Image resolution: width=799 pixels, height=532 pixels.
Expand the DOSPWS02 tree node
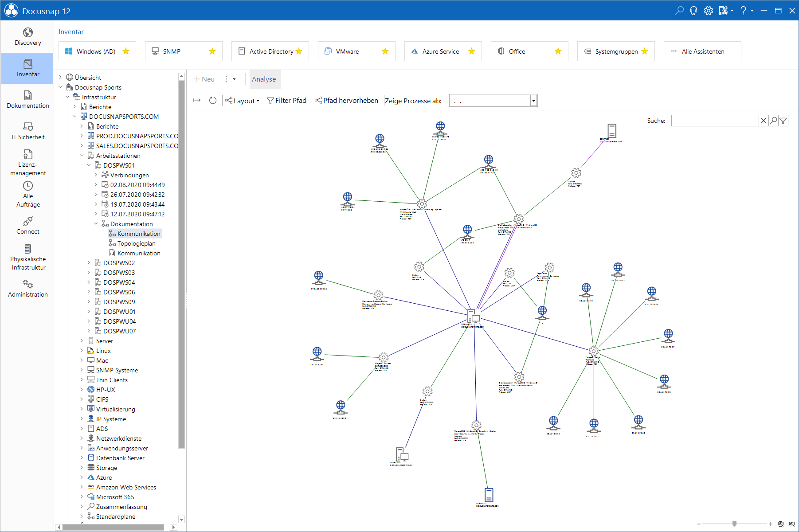[89, 263]
